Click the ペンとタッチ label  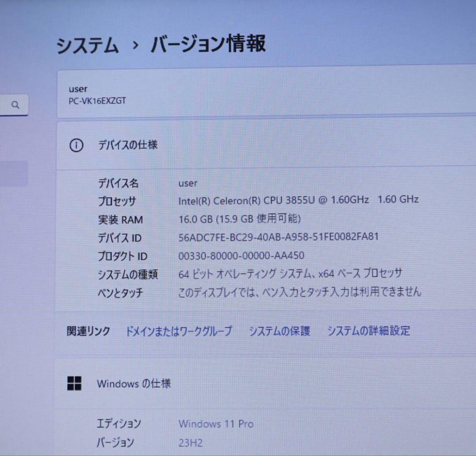click(120, 293)
